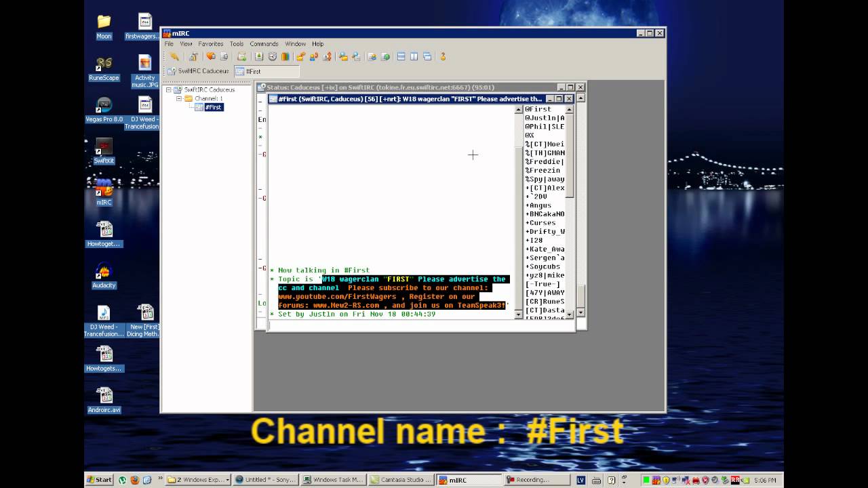Select the Vegas Pro 8.0 desktop icon
Screen dimensions: 868x488
tap(104, 110)
